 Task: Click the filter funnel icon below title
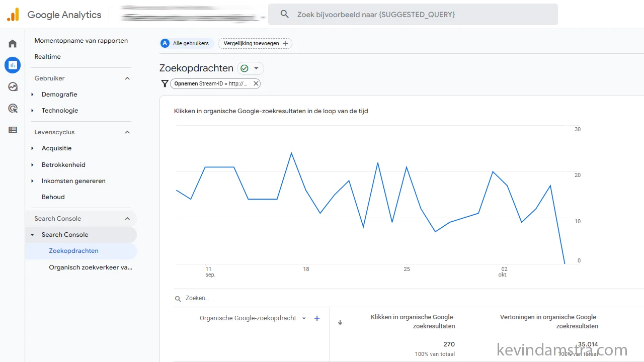(x=165, y=83)
